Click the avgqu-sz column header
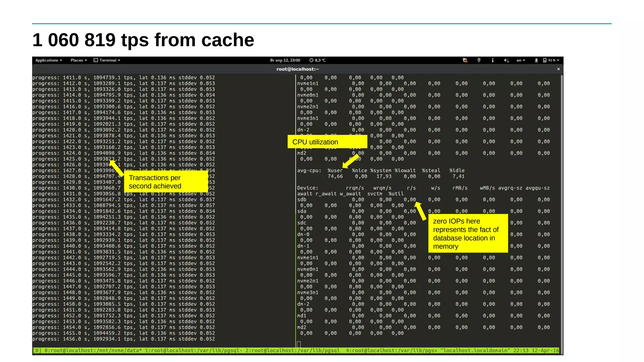 [538, 188]
